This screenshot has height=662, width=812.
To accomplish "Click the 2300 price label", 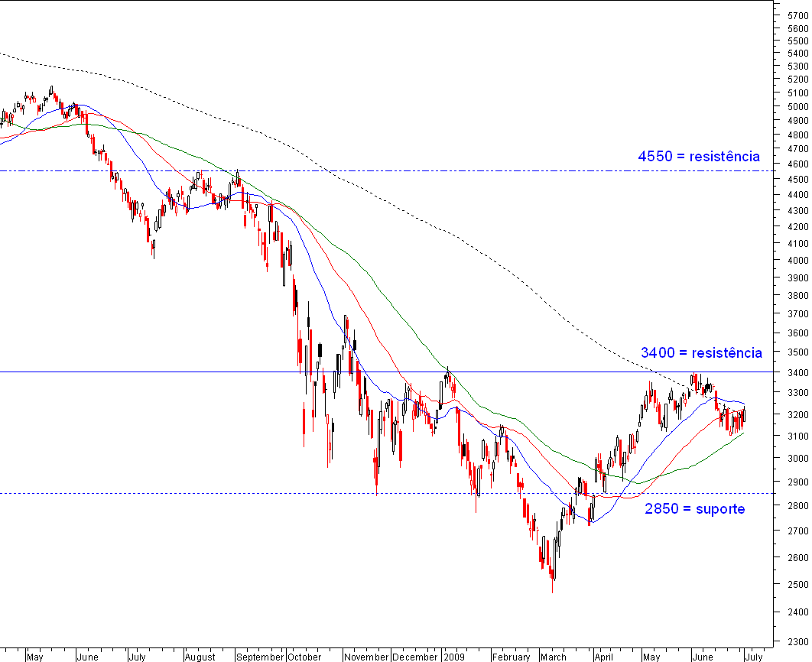I will pyautogui.click(x=797, y=642).
